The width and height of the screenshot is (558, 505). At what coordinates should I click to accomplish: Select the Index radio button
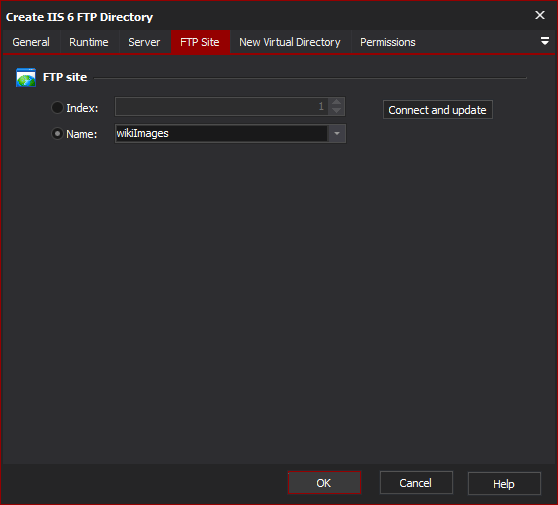tap(57, 107)
